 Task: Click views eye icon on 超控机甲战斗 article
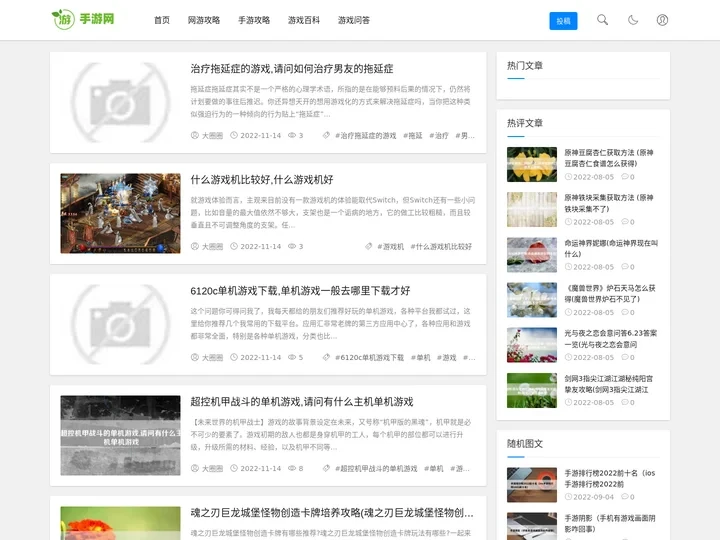click(292, 468)
